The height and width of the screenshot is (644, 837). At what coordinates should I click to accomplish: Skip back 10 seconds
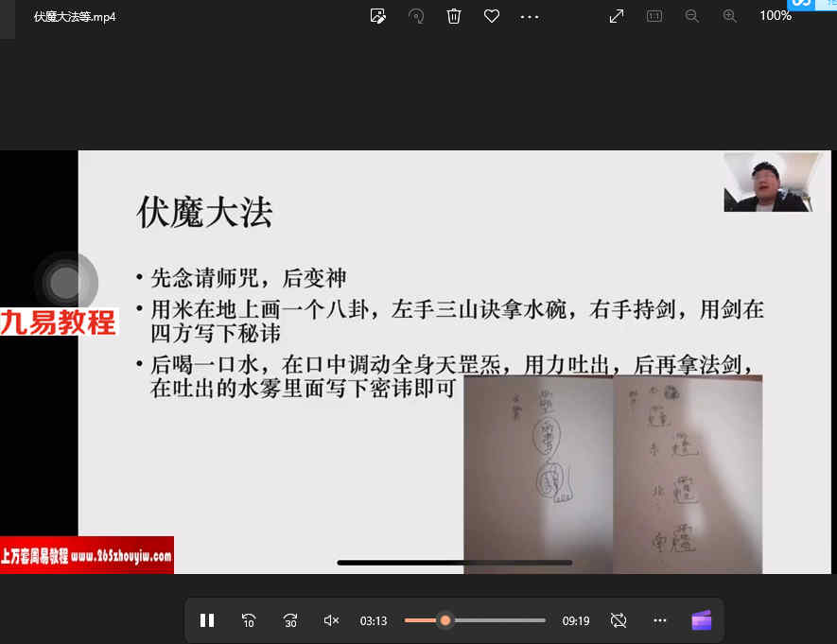[249, 620]
